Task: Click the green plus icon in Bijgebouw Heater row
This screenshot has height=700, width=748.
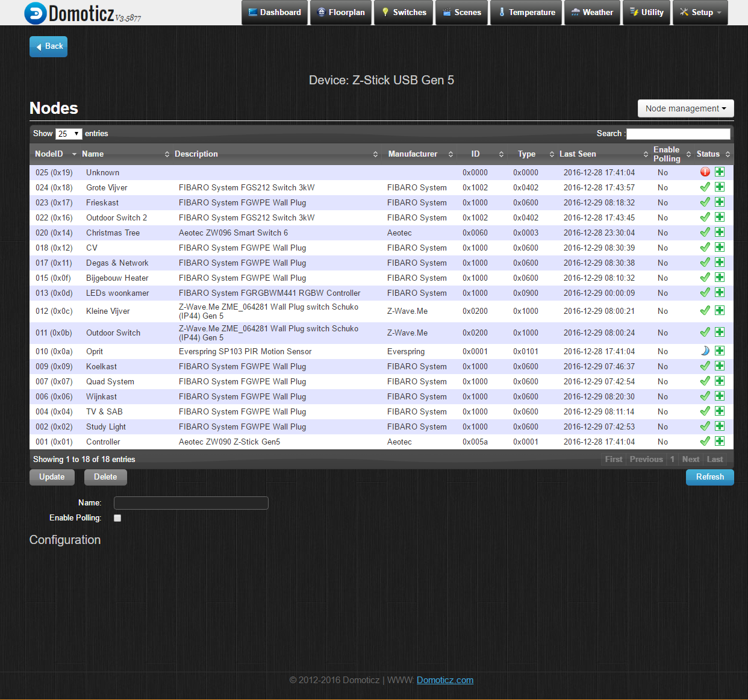Action: click(720, 278)
